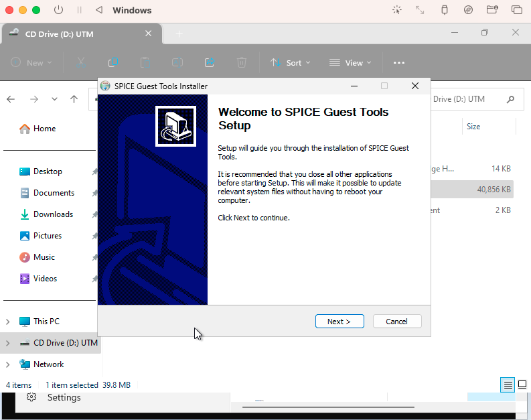Click the UTM disc drive icon
This screenshot has height=420, width=531.
468,10
